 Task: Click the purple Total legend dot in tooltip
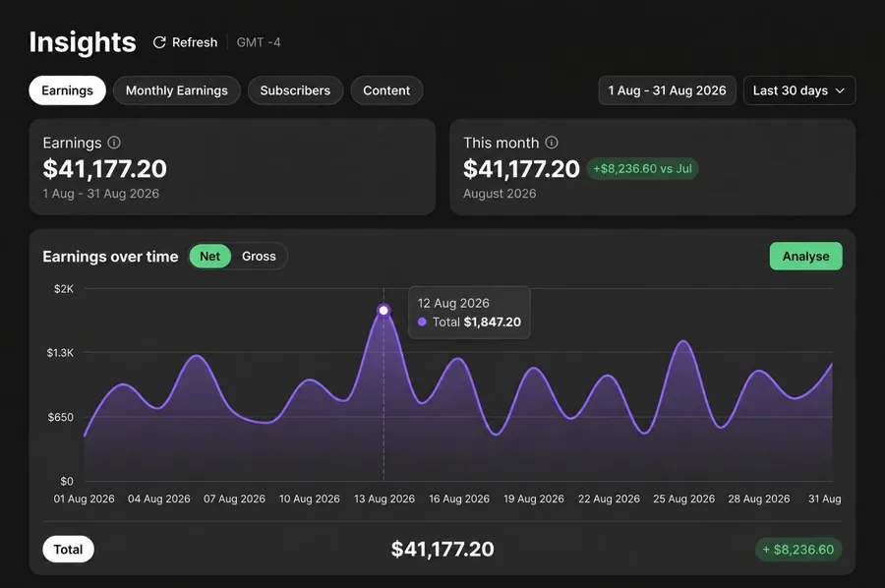point(422,323)
